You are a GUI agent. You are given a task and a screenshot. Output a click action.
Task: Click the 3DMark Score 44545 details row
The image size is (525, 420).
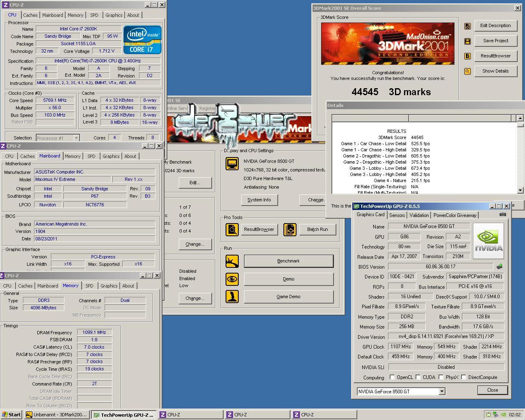click(401, 137)
